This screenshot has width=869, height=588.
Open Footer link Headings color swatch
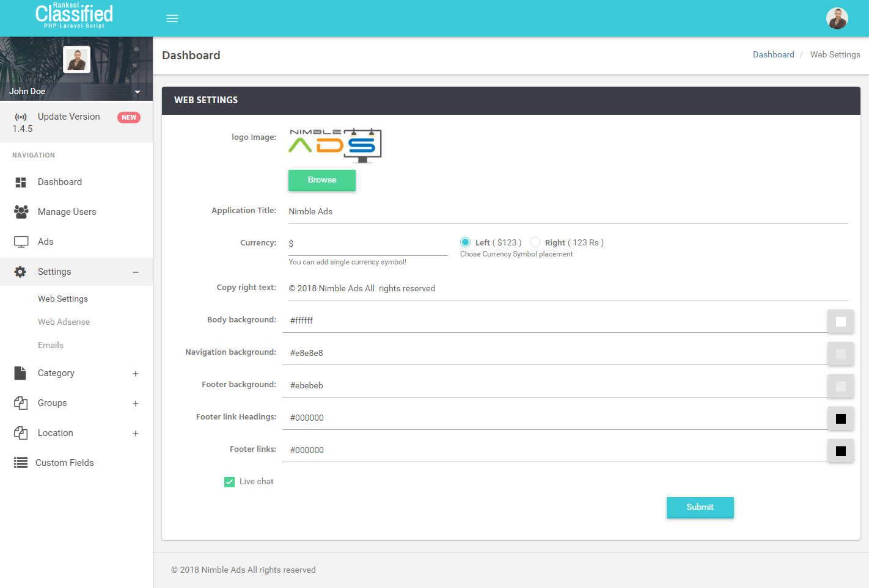(840, 418)
